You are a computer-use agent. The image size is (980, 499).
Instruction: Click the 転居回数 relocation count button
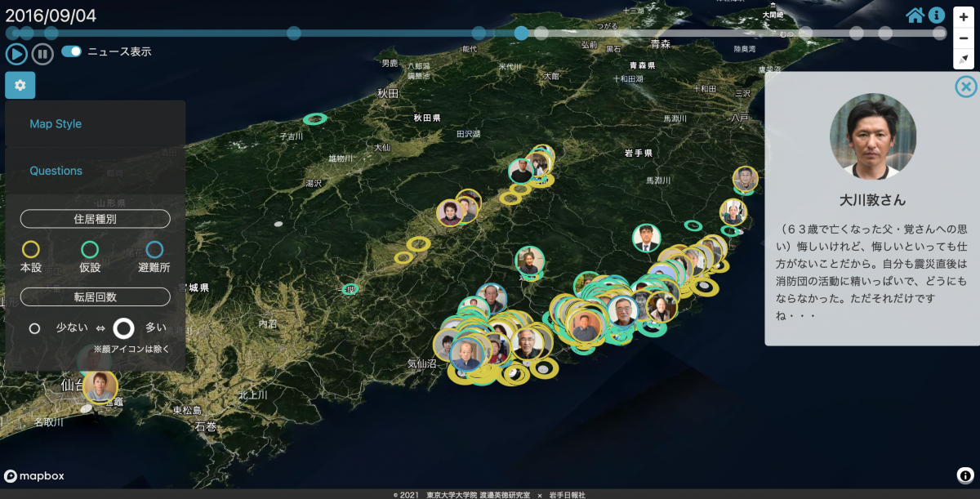(96, 296)
